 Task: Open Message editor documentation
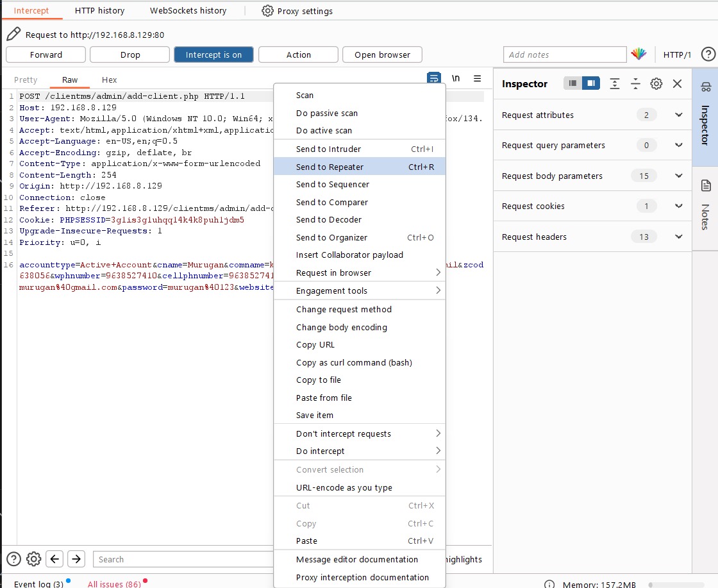(x=360, y=559)
